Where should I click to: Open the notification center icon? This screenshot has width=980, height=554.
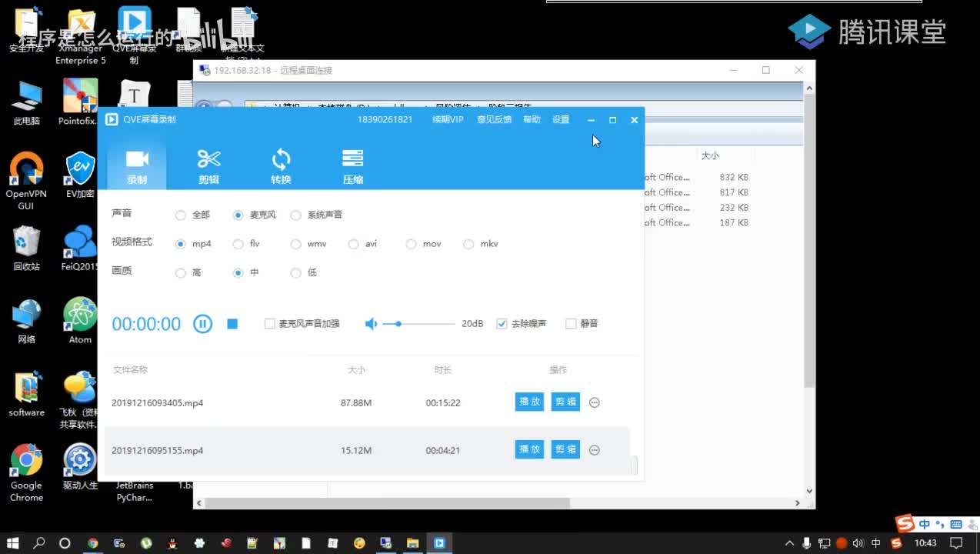click(x=957, y=543)
